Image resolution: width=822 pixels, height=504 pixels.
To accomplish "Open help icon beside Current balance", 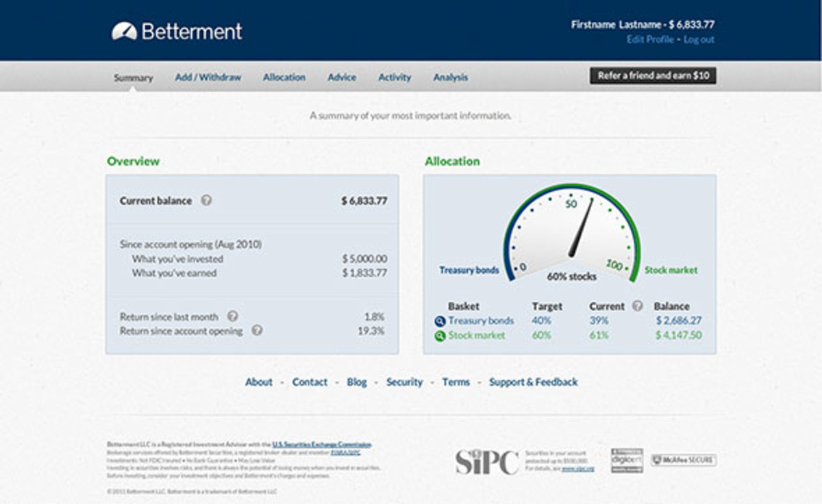I will tap(206, 201).
